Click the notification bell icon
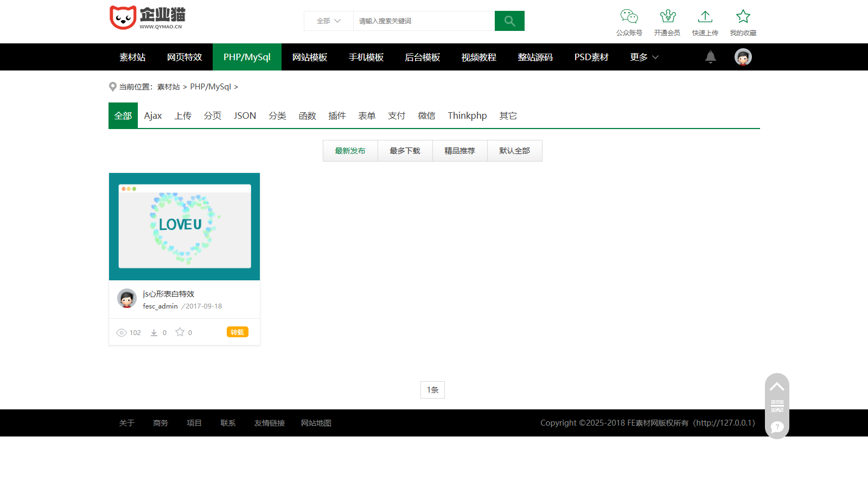Viewport: 868px width, 488px height. point(711,56)
